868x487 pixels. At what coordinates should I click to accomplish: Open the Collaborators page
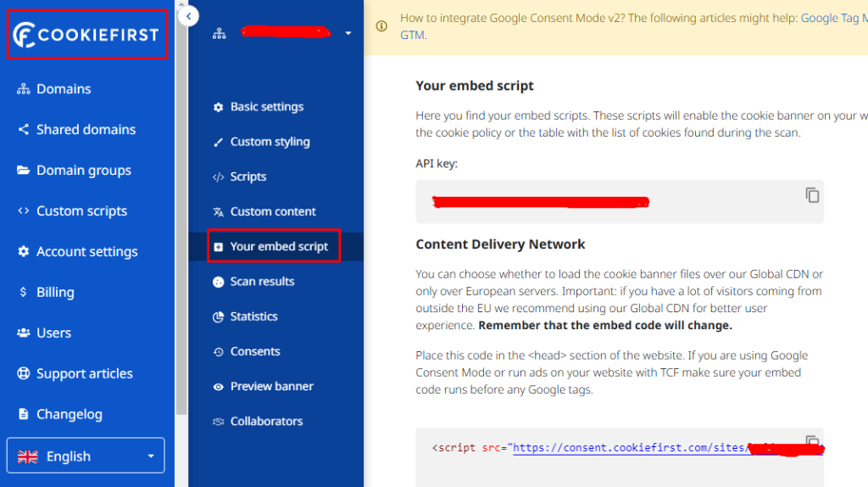click(x=265, y=421)
